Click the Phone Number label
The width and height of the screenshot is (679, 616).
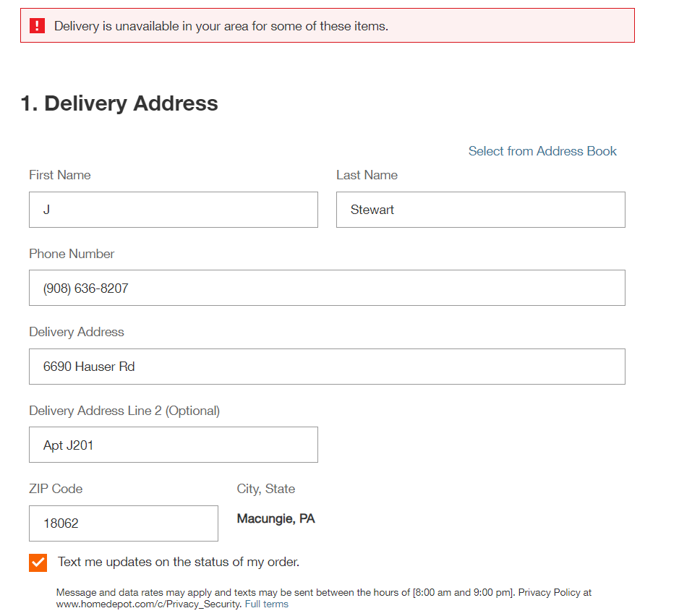72,254
